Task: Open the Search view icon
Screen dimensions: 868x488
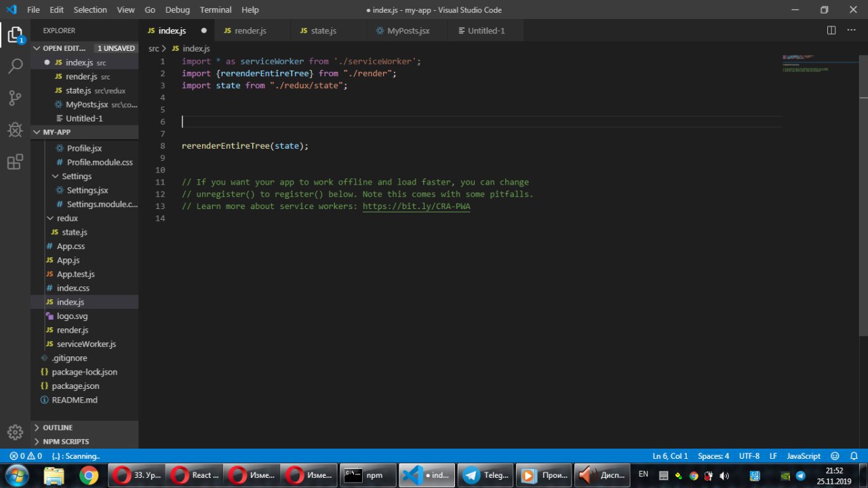Action: point(15,66)
